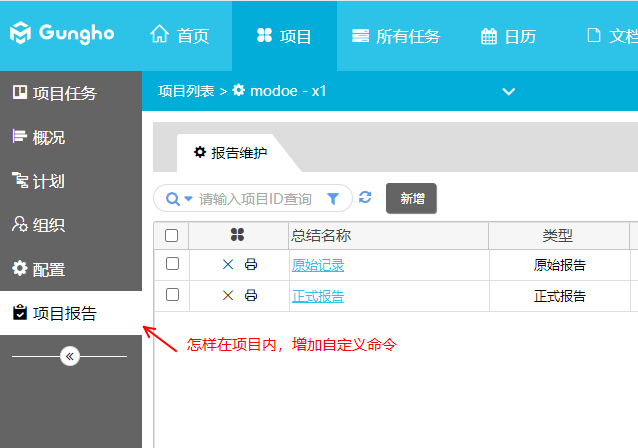The height and width of the screenshot is (448, 638).
Task: Switch to the 报告维护 tab
Action: (x=231, y=153)
